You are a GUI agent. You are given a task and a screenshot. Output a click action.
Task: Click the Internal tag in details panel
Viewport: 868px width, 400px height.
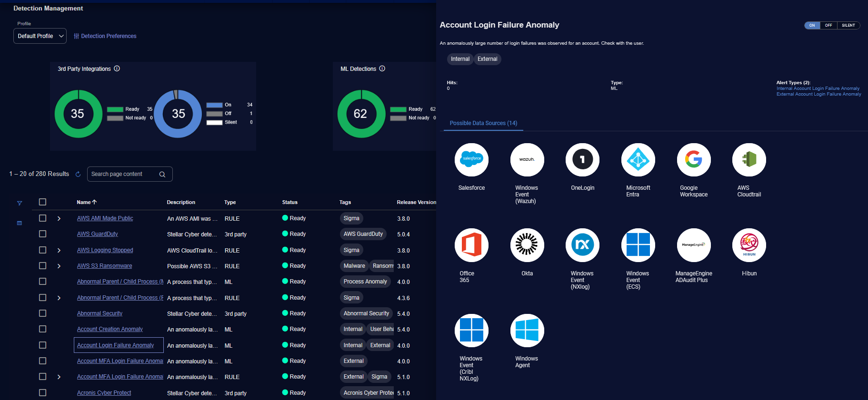[460, 59]
